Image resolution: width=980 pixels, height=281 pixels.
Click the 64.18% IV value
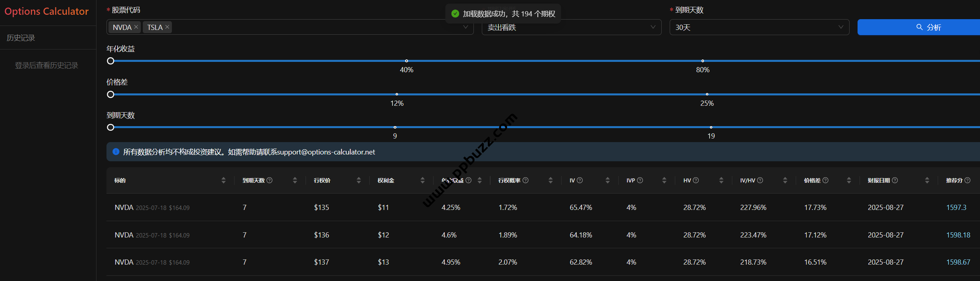click(581, 235)
